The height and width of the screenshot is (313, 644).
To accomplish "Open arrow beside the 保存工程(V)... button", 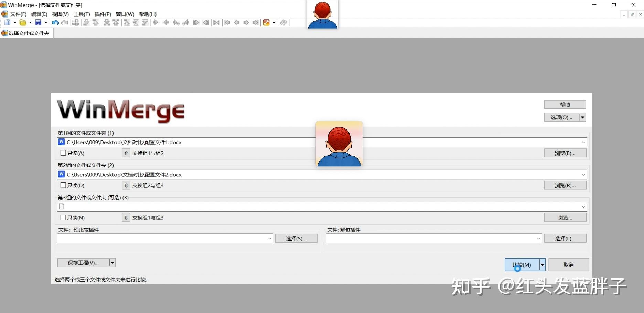I will (112, 263).
